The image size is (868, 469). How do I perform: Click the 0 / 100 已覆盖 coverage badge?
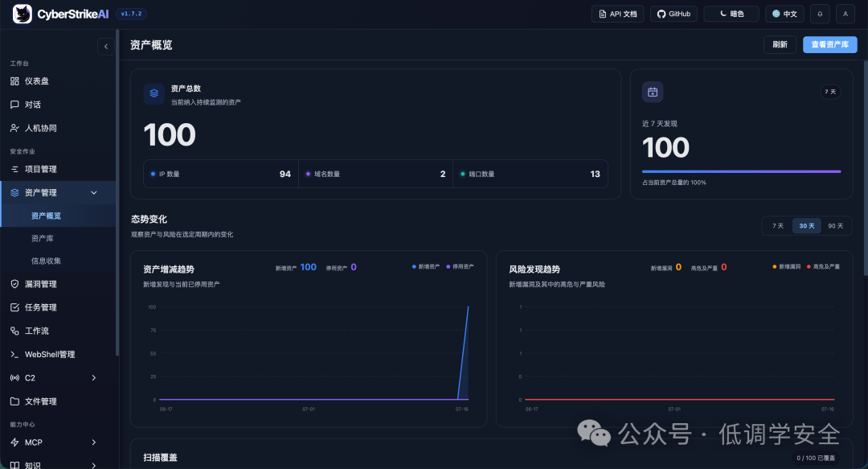[x=816, y=458]
